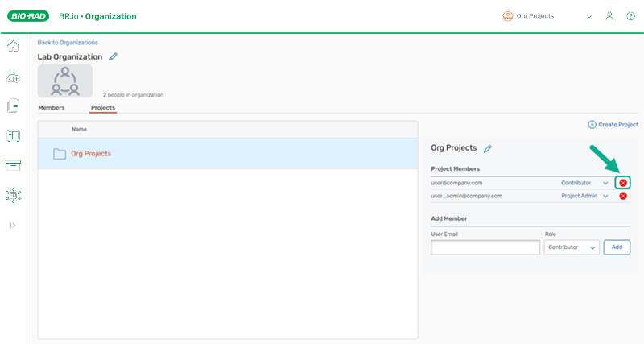Switch to the Members tab
Image resolution: width=644 pixels, height=344 pixels.
[52, 107]
